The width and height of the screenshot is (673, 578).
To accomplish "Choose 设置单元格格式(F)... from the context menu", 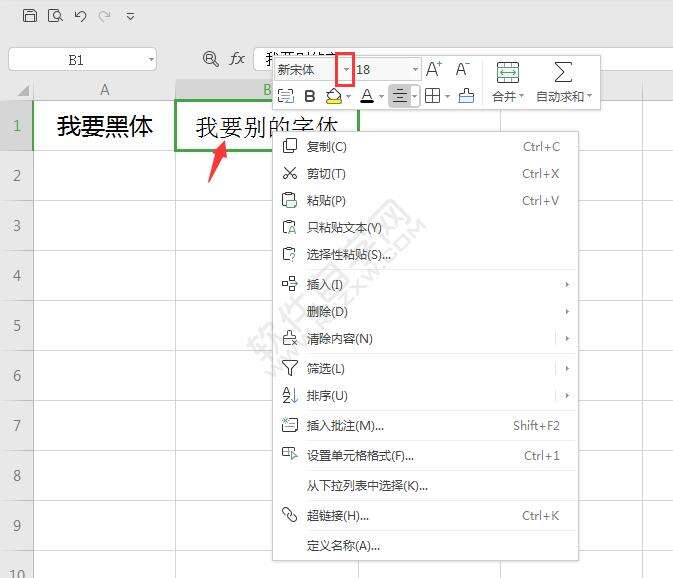I will (x=425, y=455).
